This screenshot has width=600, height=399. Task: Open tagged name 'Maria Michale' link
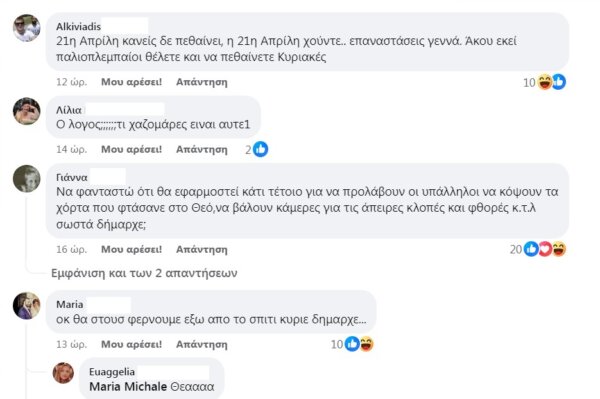[x=128, y=386]
